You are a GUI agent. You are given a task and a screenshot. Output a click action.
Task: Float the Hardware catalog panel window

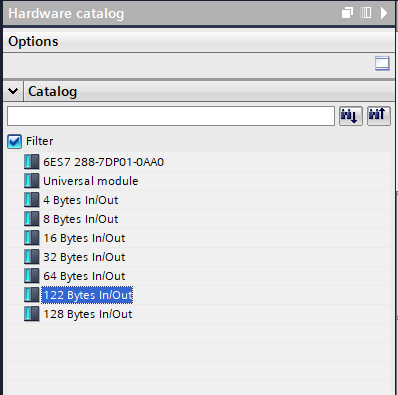[347, 13]
